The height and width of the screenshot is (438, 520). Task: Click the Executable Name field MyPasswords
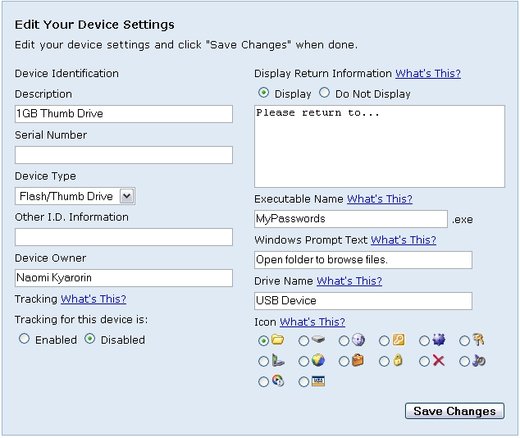351,219
